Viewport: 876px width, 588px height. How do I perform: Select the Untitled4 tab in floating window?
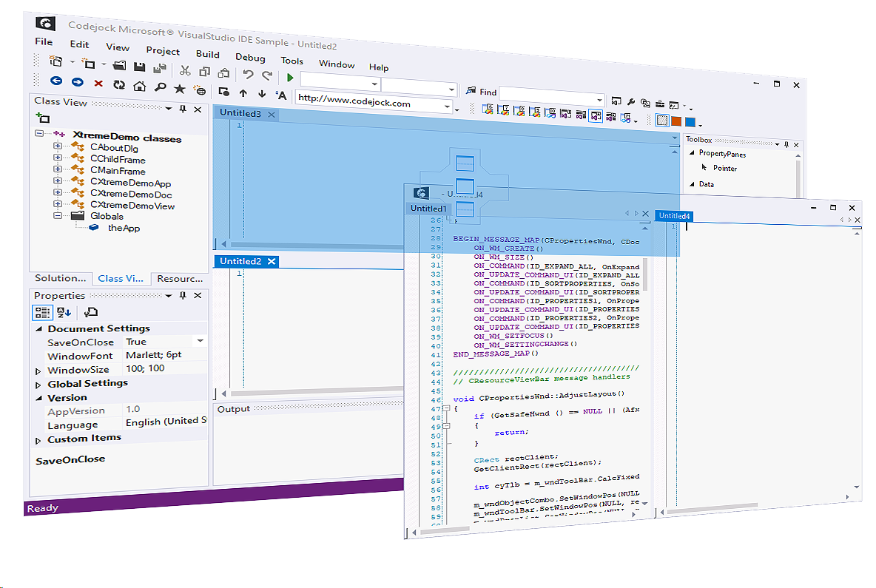(674, 215)
